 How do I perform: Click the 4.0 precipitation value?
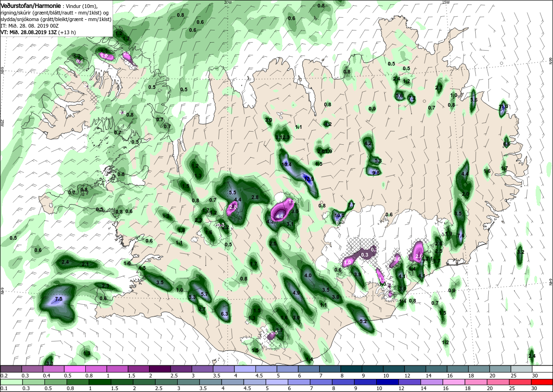308,275
